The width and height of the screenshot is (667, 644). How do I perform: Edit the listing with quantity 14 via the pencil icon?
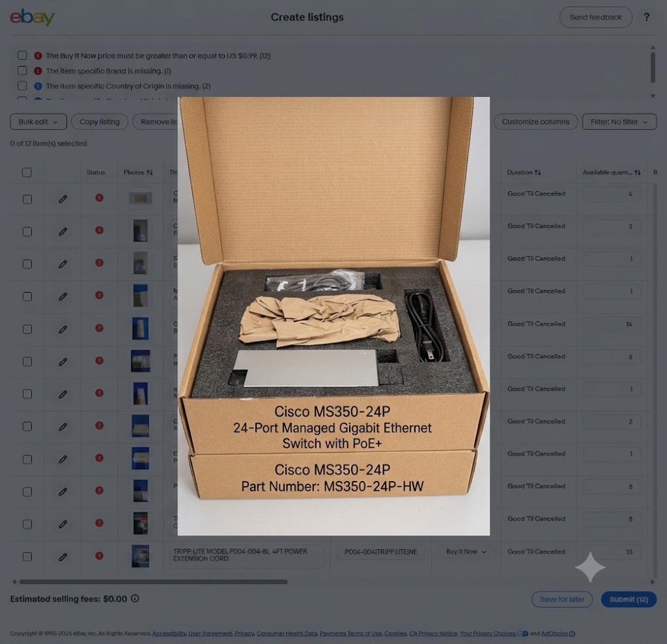tap(63, 329)
